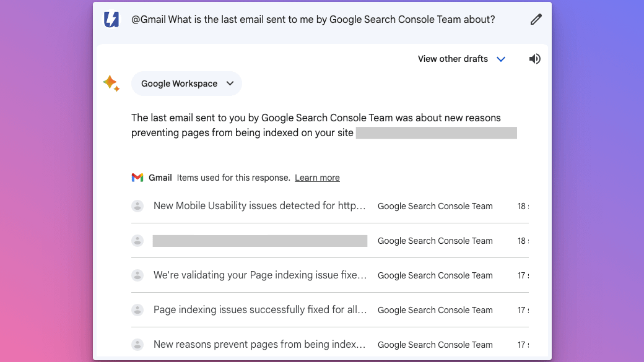Click the Gmail logo icon
644x362 pixels.
(x=137, y=178)
